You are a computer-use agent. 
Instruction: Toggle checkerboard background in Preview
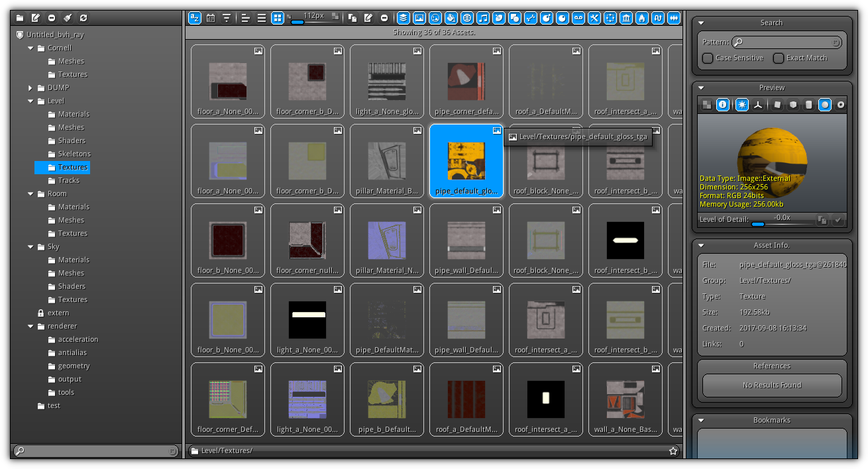click(707, 105)
